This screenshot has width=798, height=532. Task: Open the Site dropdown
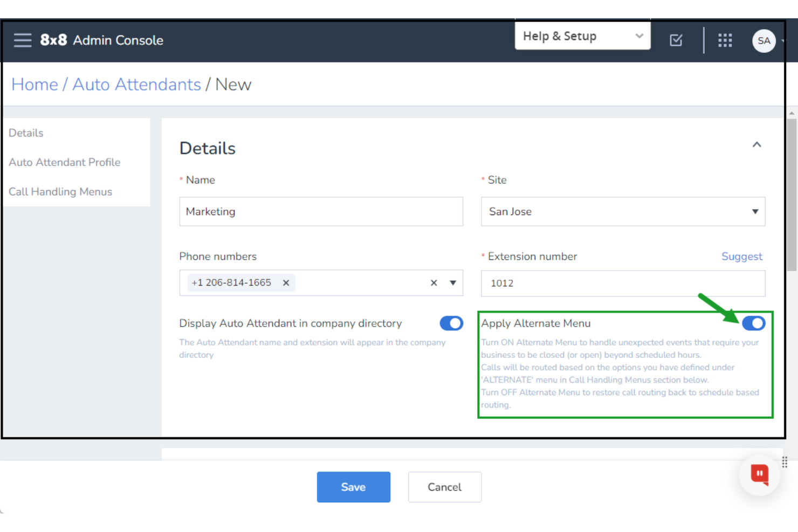pos(754,211)
